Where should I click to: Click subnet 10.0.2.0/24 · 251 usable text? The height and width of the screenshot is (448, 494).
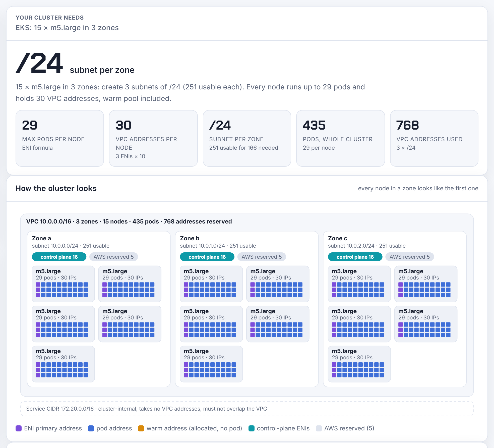[x=367, y=246]
